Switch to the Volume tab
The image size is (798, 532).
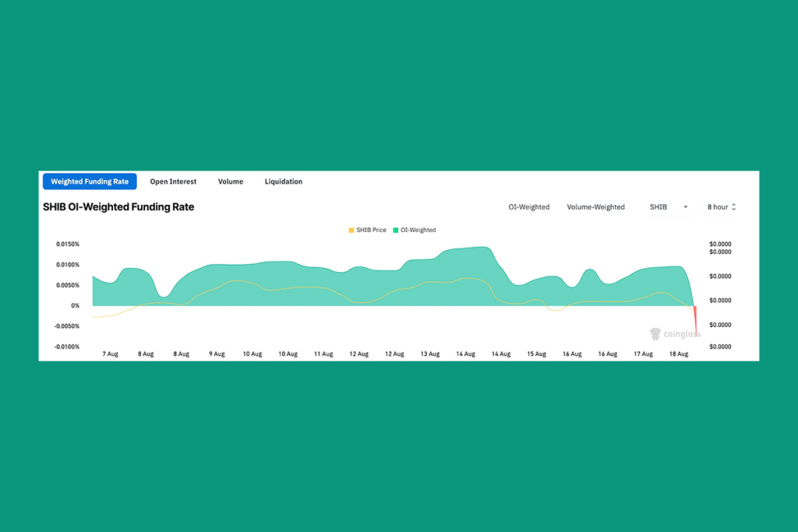pos(231,181)
